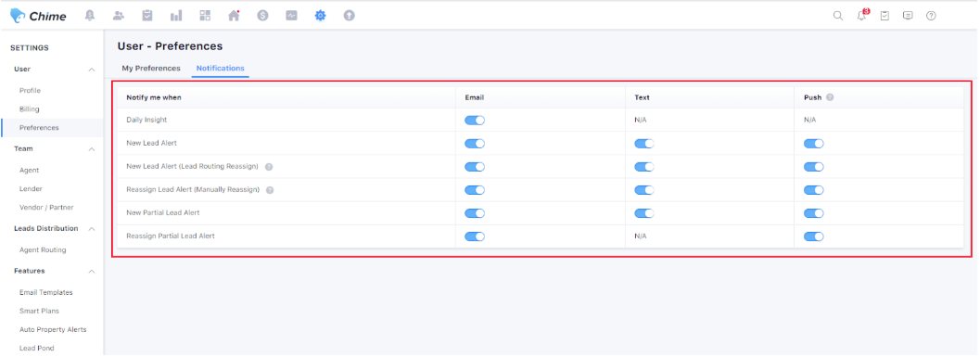980x357 pixels.
Task: Click the Daily Insight row label
Action: (x=146, y=120)
